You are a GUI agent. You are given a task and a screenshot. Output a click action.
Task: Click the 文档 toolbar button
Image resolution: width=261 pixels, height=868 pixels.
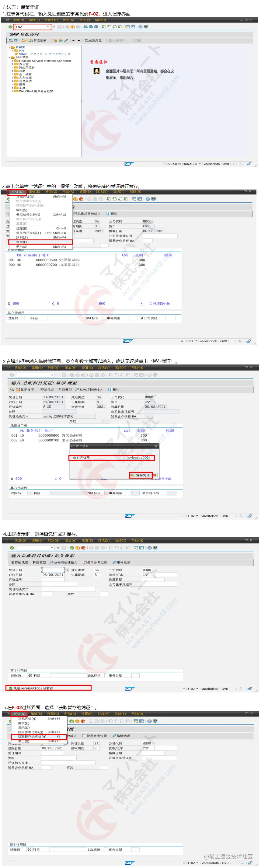tap(136, 40)
